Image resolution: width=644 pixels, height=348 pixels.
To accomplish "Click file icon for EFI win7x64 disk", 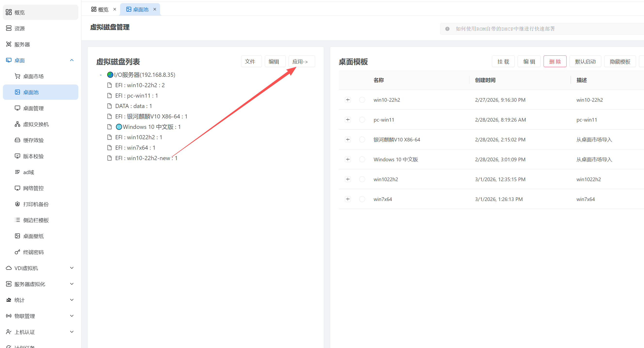I will 109,147.
